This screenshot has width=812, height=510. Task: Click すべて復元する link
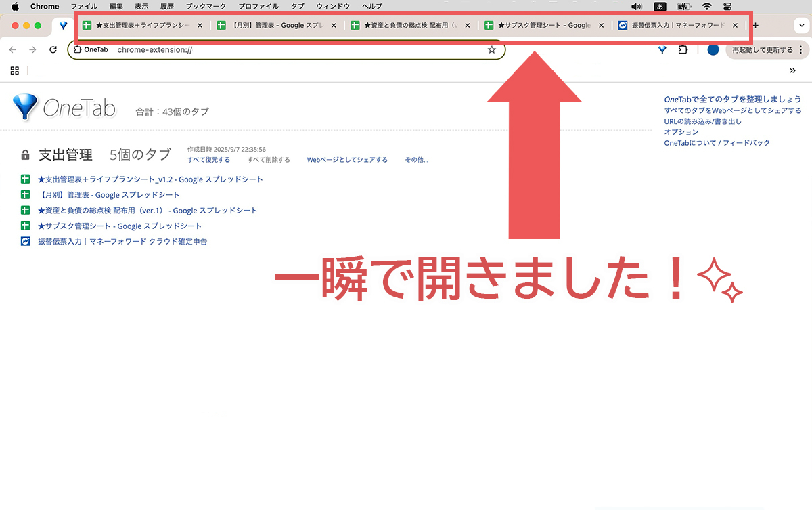[209, 160]
